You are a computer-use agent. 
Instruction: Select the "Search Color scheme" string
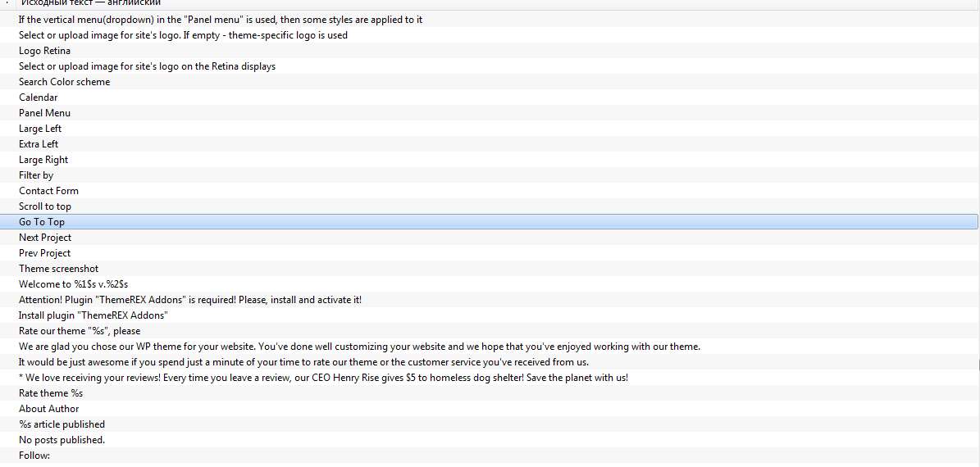(x=490, y=82)
